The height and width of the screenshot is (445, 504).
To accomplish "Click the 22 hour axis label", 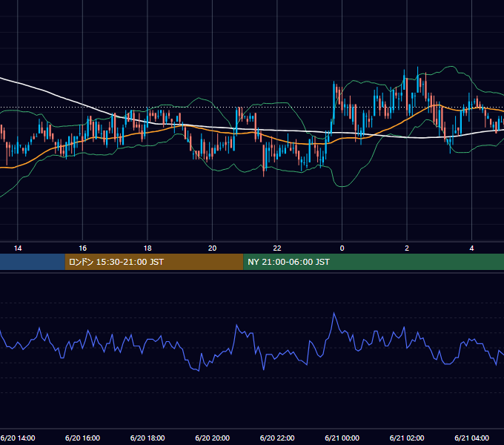I will (x=277, y=248).
